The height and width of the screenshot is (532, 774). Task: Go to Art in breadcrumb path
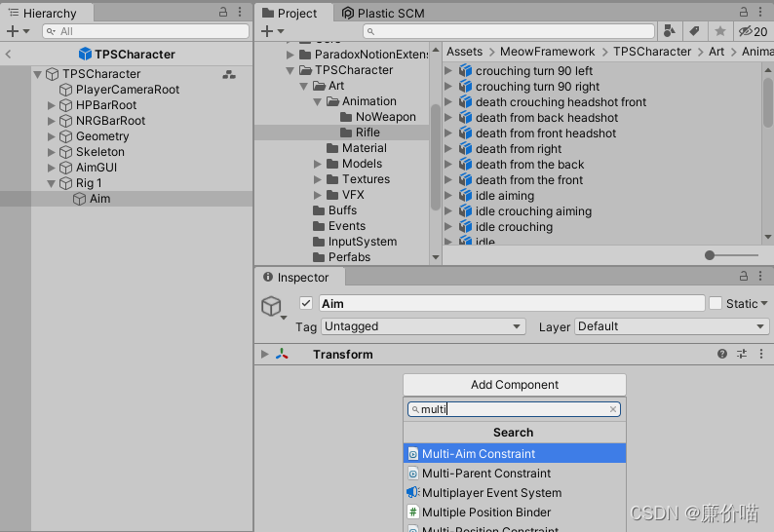(716, 52)
